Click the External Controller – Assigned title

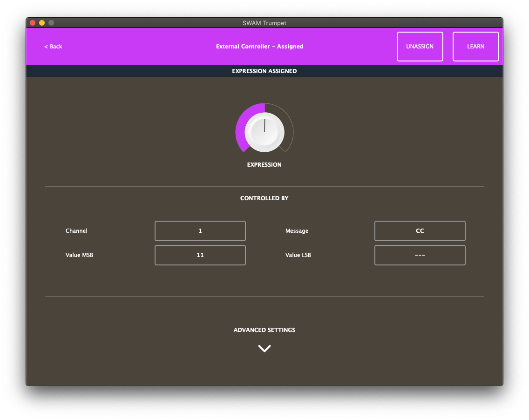click(x=259, y=46)
